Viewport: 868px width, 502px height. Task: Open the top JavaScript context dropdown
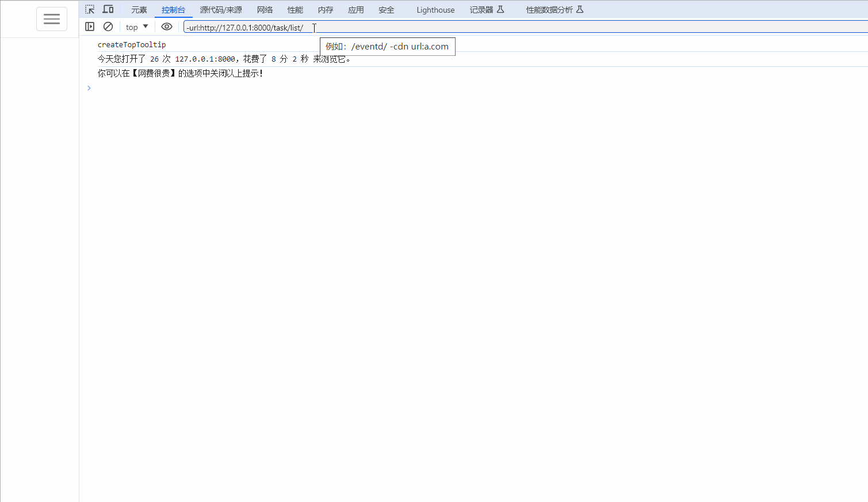(137, 27)
